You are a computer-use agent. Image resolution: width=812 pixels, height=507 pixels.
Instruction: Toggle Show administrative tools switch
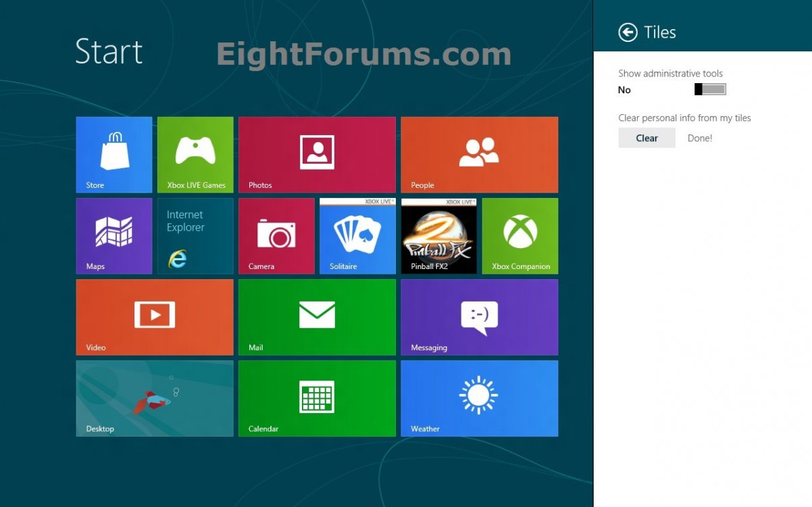point(710,89)
